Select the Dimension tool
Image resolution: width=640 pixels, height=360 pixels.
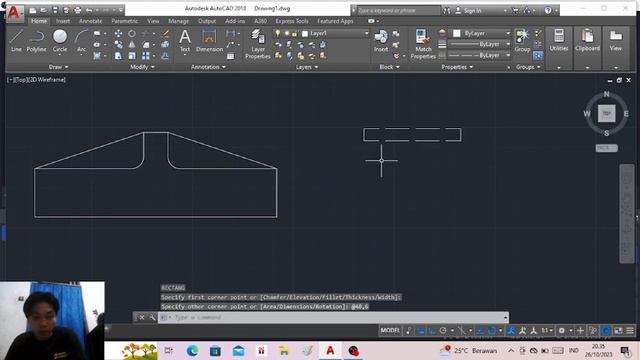[x=209, y=40]
